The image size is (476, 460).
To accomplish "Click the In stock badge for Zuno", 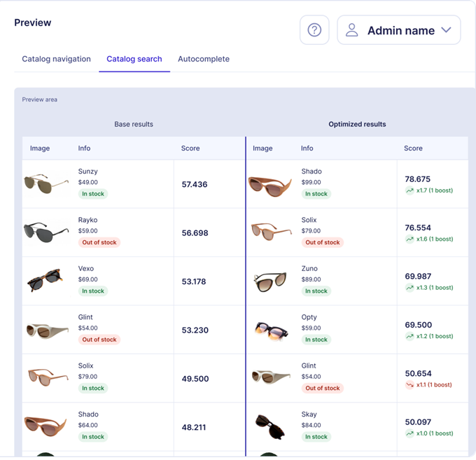I will point(315,291).
